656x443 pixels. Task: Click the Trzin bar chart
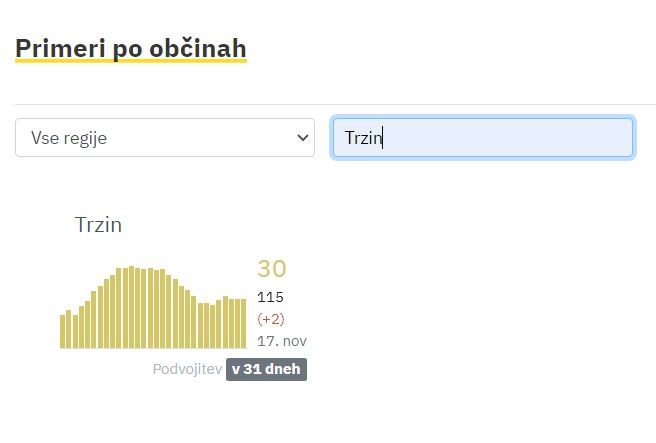(x=152, y=308)
